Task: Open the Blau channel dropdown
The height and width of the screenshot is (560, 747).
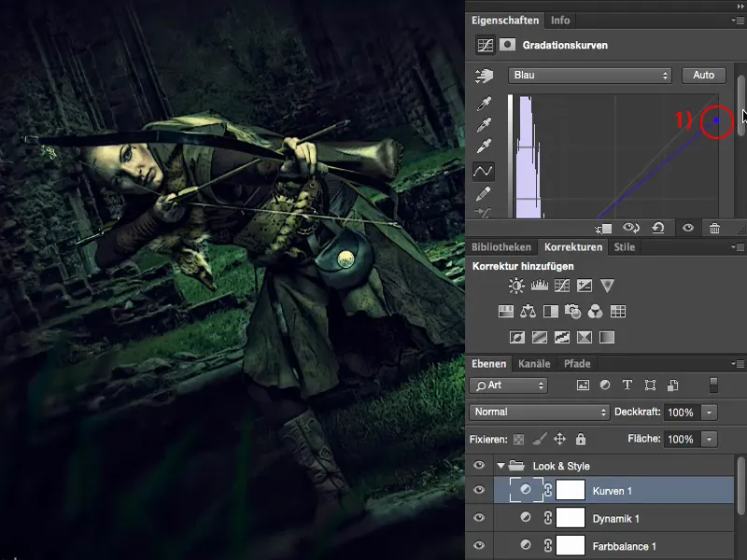Action: pyautogui.click(x=588, y=75)
